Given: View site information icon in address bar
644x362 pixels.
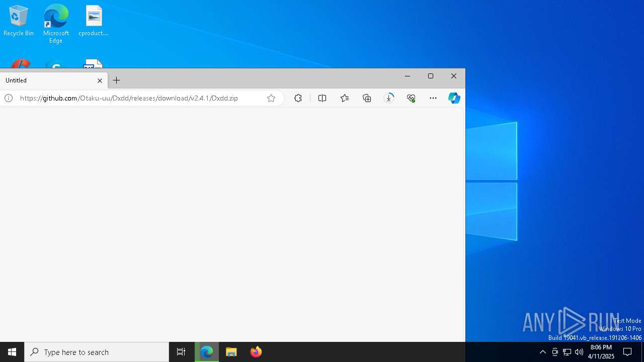Looking at the screenshot, I should click(9, 98).
